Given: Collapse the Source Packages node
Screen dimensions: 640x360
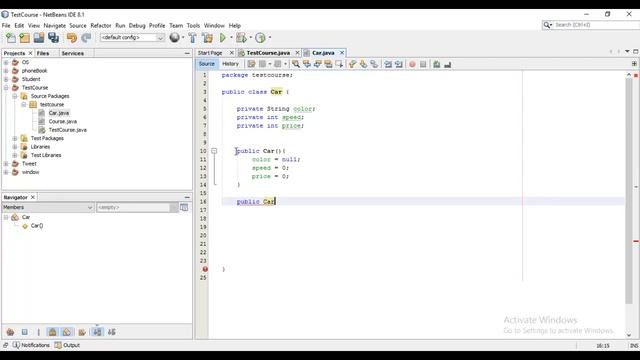Looking at the screenshot, I should (15, 96).
